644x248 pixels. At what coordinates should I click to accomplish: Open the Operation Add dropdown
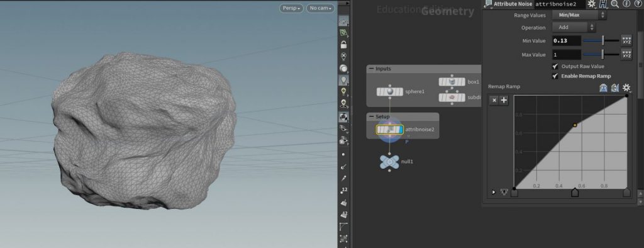[x=574, y=28]
